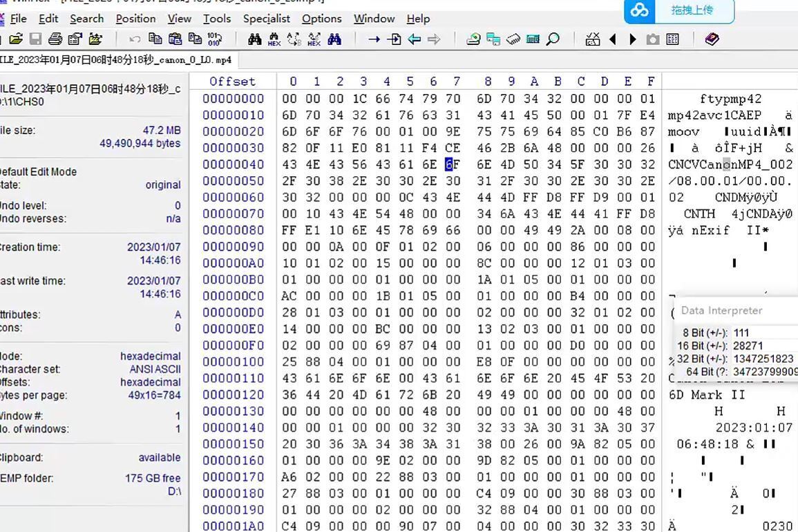Image resolution: width=798 pixels, height=532 pixels.
Task: Click the '49,490,944 bytes' value
Action: coord(140,144)
